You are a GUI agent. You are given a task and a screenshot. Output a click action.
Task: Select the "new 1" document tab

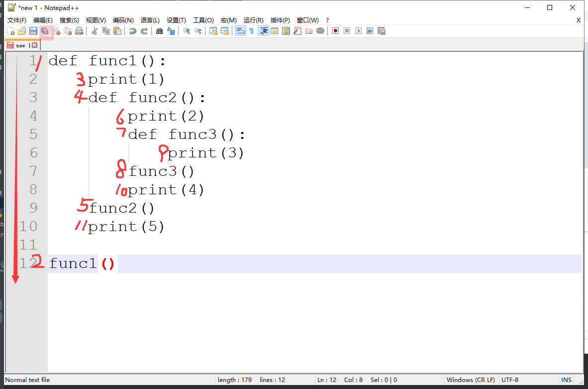pyautogui.click(x=23, y=45)
